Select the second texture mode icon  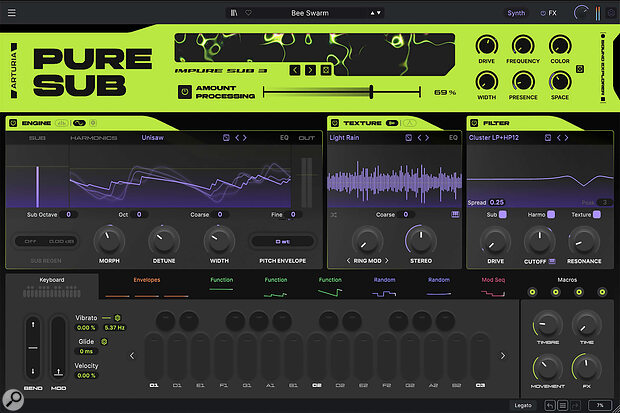[410, 123]
